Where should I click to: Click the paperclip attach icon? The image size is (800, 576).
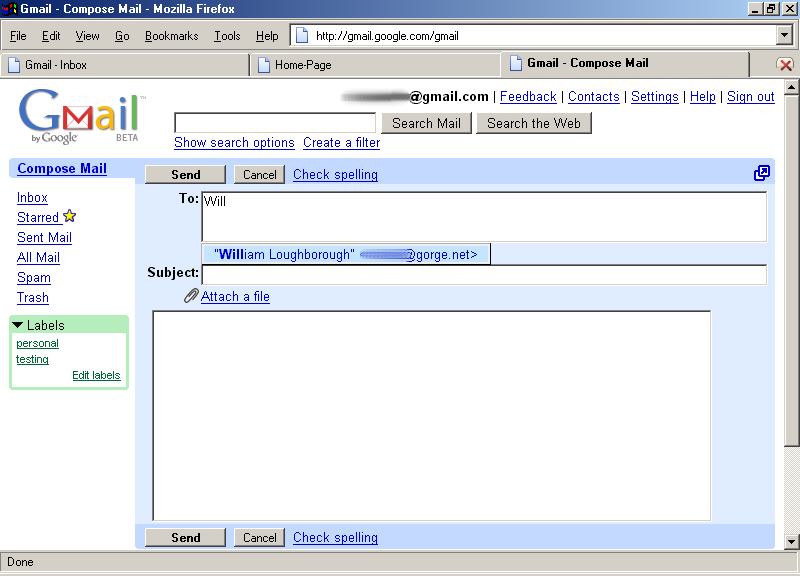(191, 296)
